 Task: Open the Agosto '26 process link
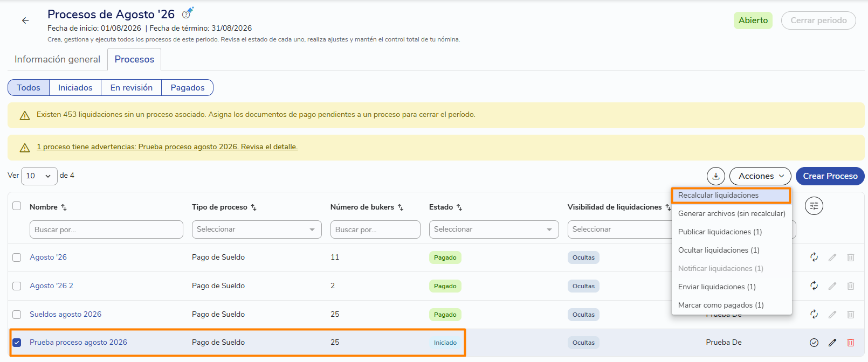coord(49,257)
